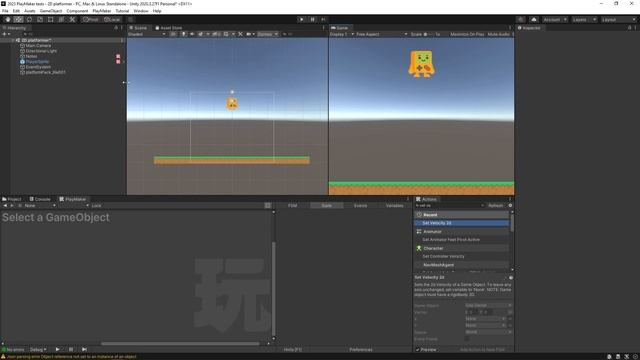
Task: Switch to the Scene tab
Action: 138,28
